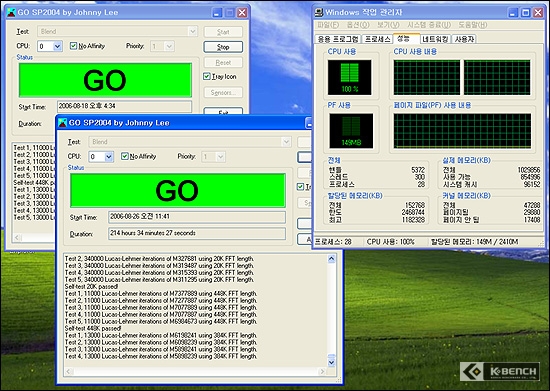The image size is (550, 391).
Task: Open the Test Blend dropdown in front window
Action: click(286, 142)
